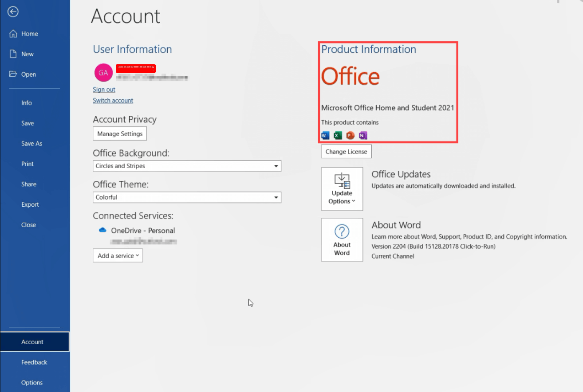
Task: Select Save As in the sidebar
Action: pos(32,143)
